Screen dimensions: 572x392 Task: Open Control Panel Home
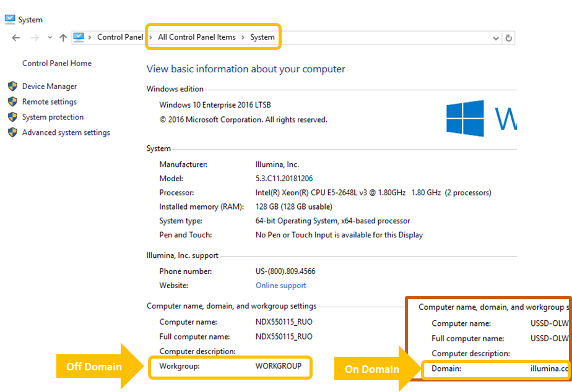pos(57,63)
